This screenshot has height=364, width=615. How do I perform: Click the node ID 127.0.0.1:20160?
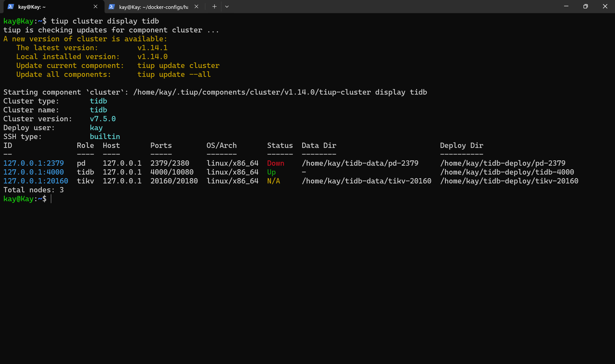(x=36, y=181)
